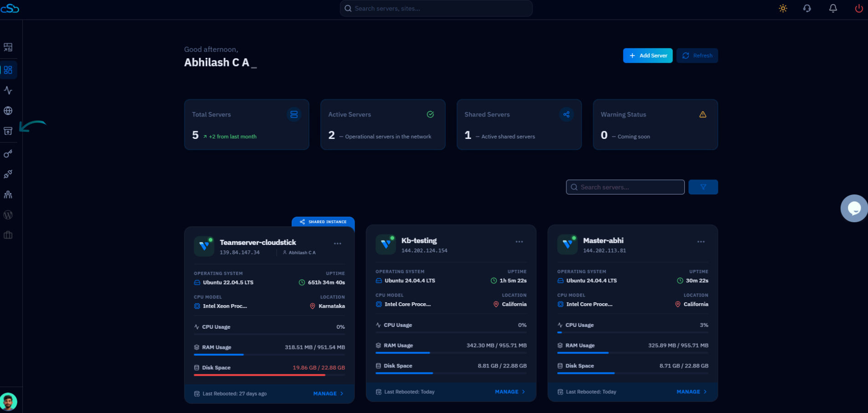Click the Intel Xeon Proc... CPU model
The image size is (868, 413).
point(225,306)
